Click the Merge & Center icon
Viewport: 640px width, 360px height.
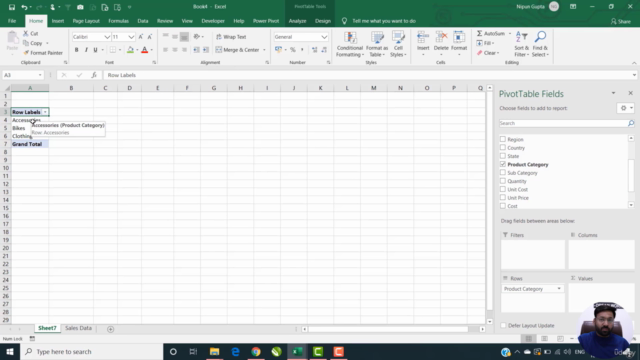[219, 50]
